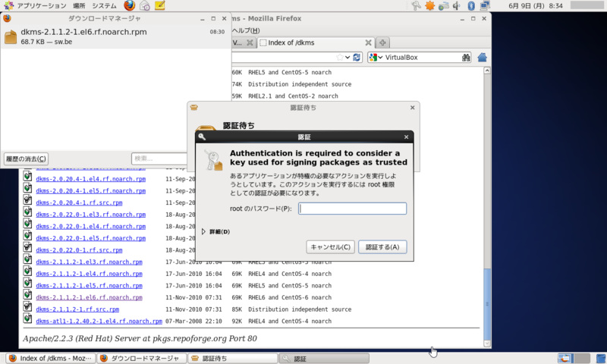Click the scrollbar down arrow in Firefox

tap(487, 344)
